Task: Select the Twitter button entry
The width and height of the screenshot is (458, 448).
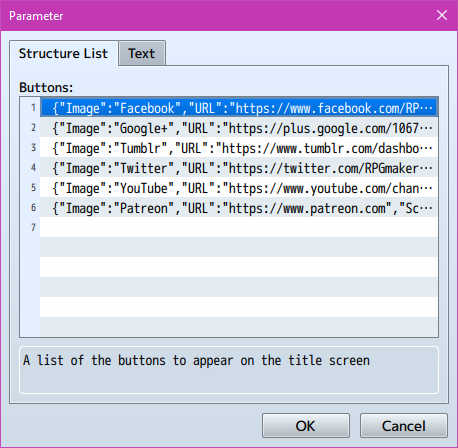Action: click(239, 167)
